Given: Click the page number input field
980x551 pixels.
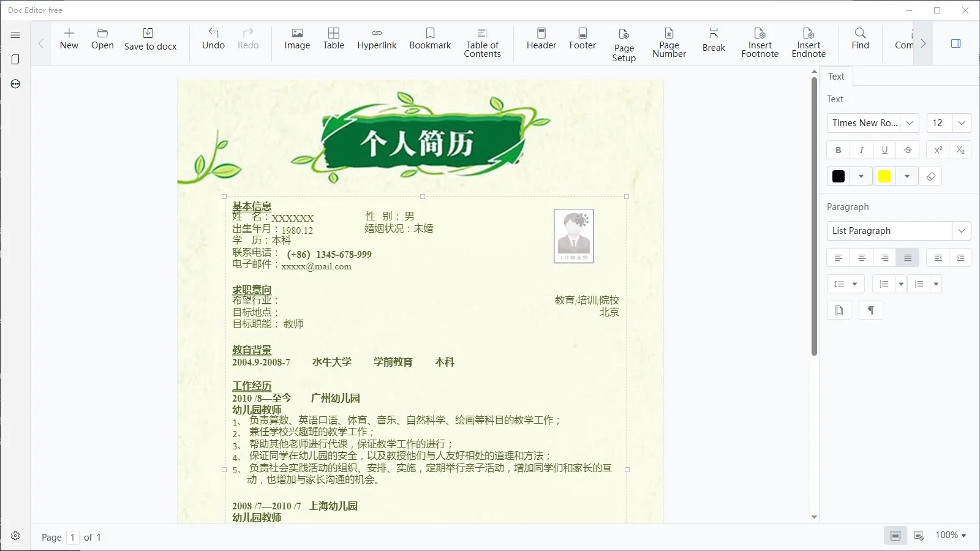Looking at the screenshot, I should pyautogui.click(x=73, y=537).
